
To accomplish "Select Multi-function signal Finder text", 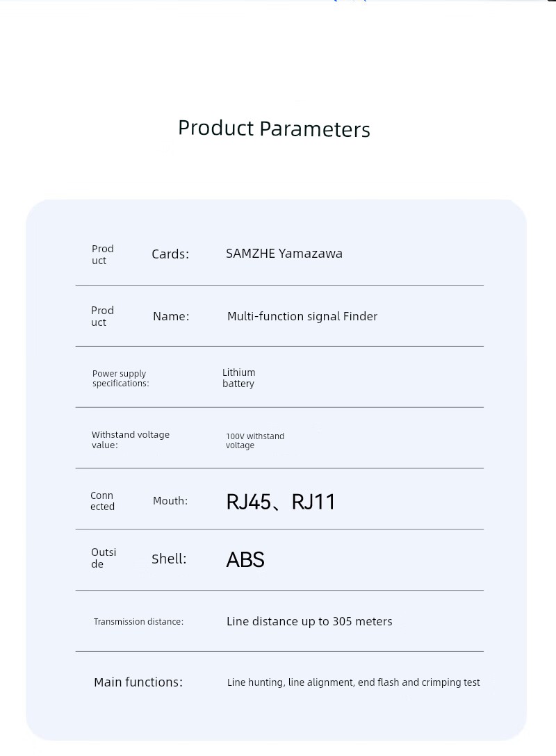I will (302, 316).
